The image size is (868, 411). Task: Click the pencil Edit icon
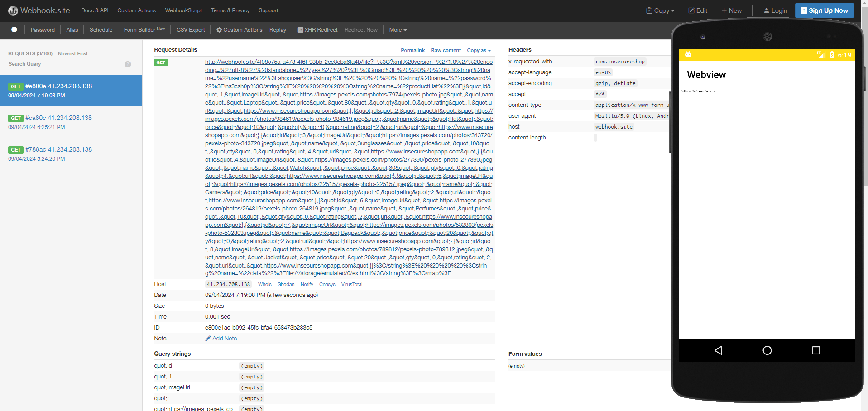(691, 10)
